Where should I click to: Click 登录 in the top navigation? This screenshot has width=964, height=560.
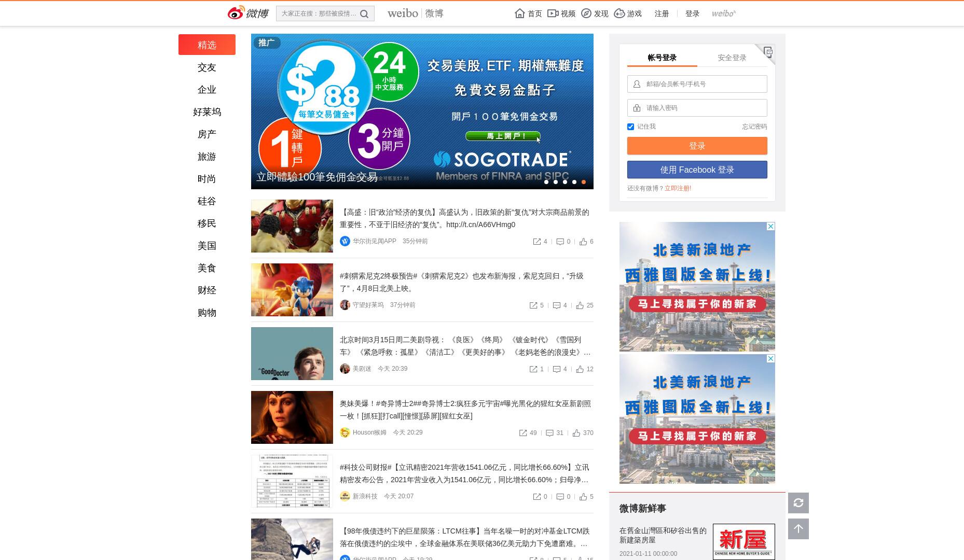pyautogui.click(x=692, y=13)
